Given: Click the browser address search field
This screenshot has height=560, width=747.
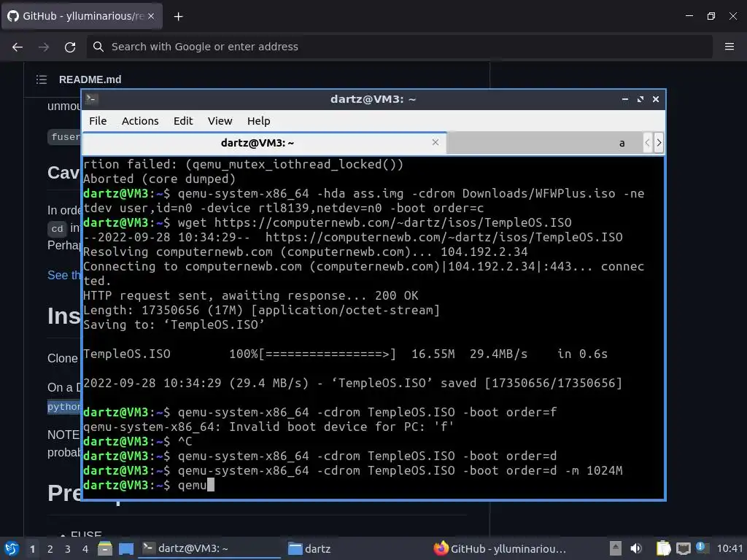Looking at the screenshot, I should click(399, 47).
